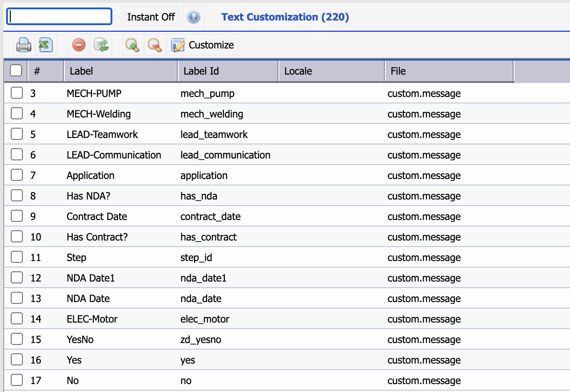Click the LEAD-Communication label cell
The width and height of the screenshot is (570, 392).
pyautogui.click(x=114, y=155)
